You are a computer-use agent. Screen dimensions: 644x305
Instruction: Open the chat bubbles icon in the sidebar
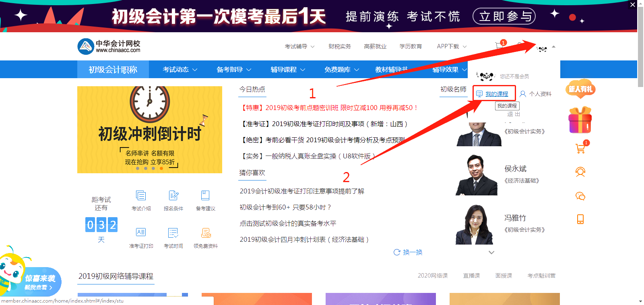pos(580,196)
